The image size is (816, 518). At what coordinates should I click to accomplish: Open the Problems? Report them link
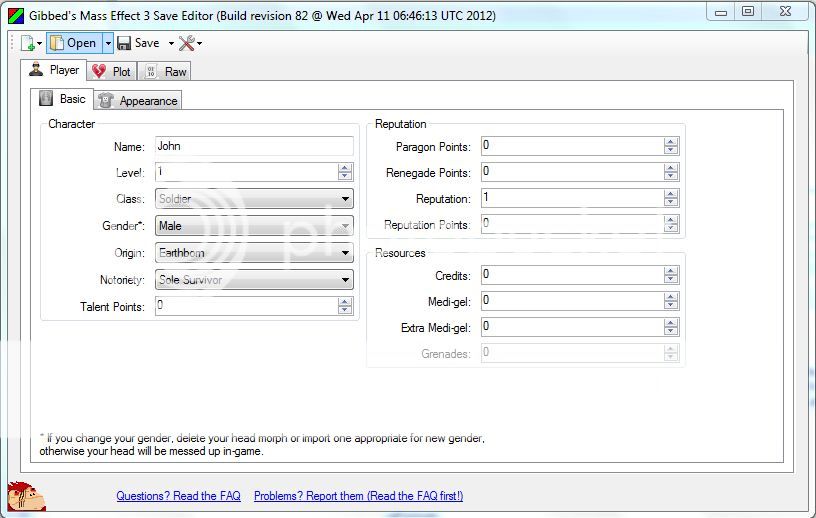point(359,496)
